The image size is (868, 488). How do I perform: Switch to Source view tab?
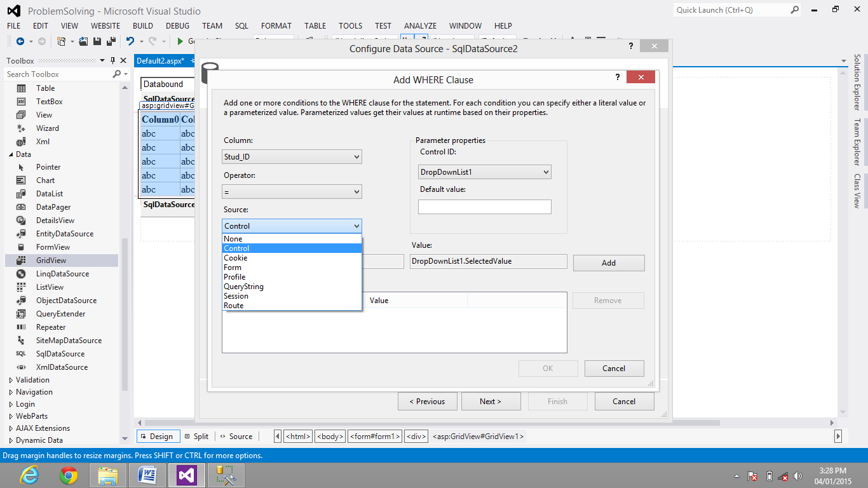pyautogui.click(x=236, y=437)
